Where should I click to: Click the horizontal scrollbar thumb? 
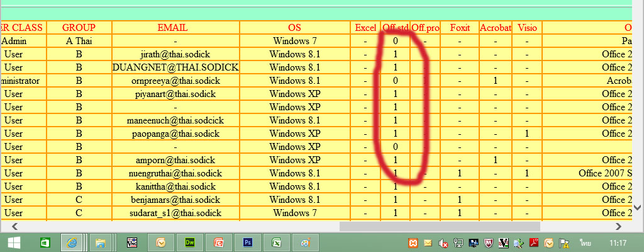tap(440, 226)
